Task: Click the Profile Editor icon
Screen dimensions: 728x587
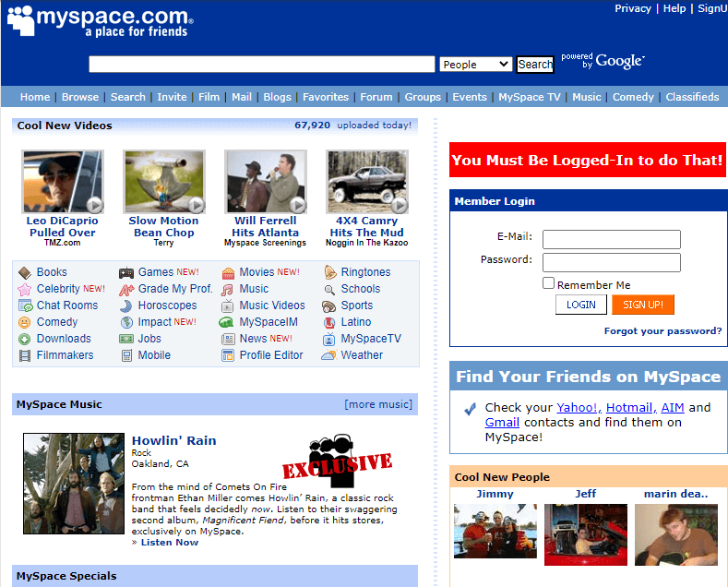Action: (228, 355)
